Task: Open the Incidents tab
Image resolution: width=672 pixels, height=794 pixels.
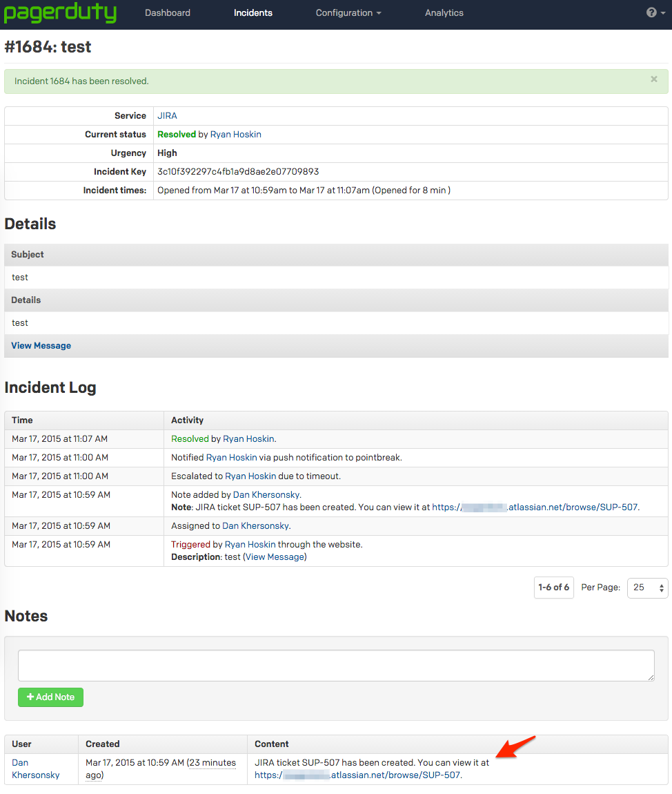Action: tap(253, 12)
